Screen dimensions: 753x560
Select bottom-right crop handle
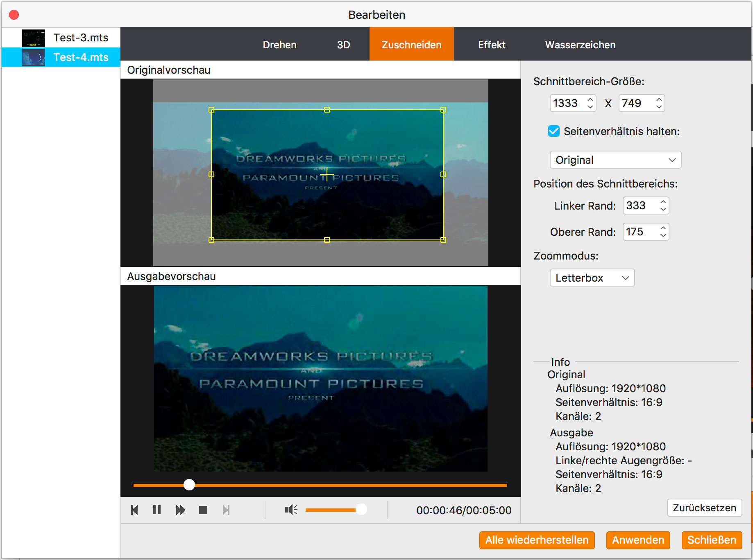443,240
